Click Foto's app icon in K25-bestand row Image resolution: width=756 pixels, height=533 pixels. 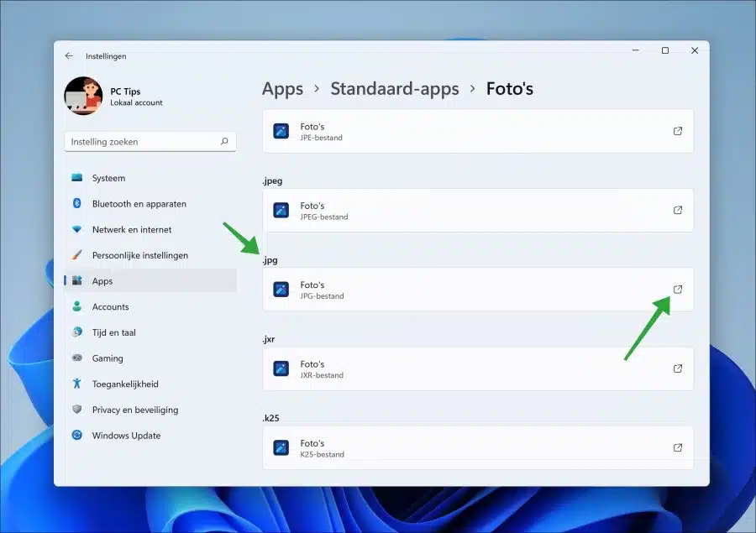click(x=281, y=447)
